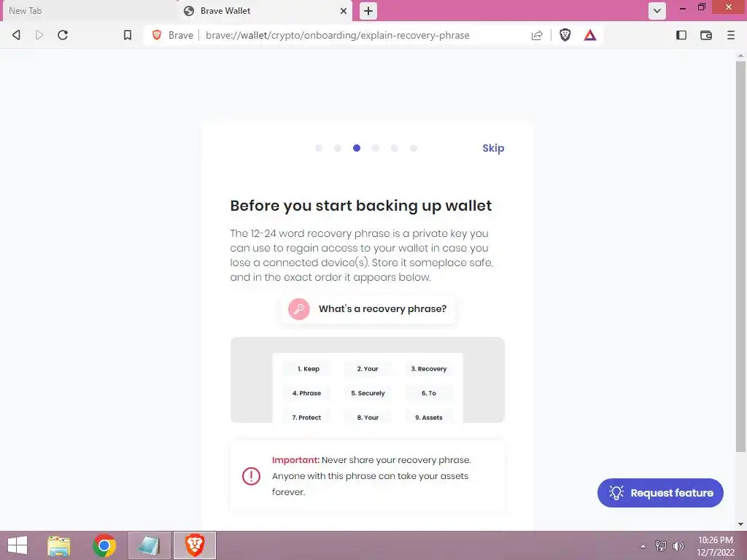Click the '6. To' word chip
The image size is (747, 560).
[429, 393]
